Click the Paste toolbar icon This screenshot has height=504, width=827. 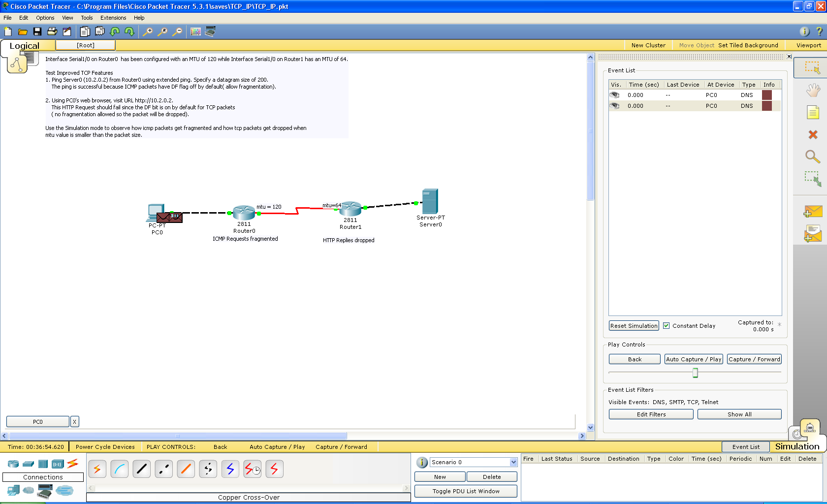[99, 31]
